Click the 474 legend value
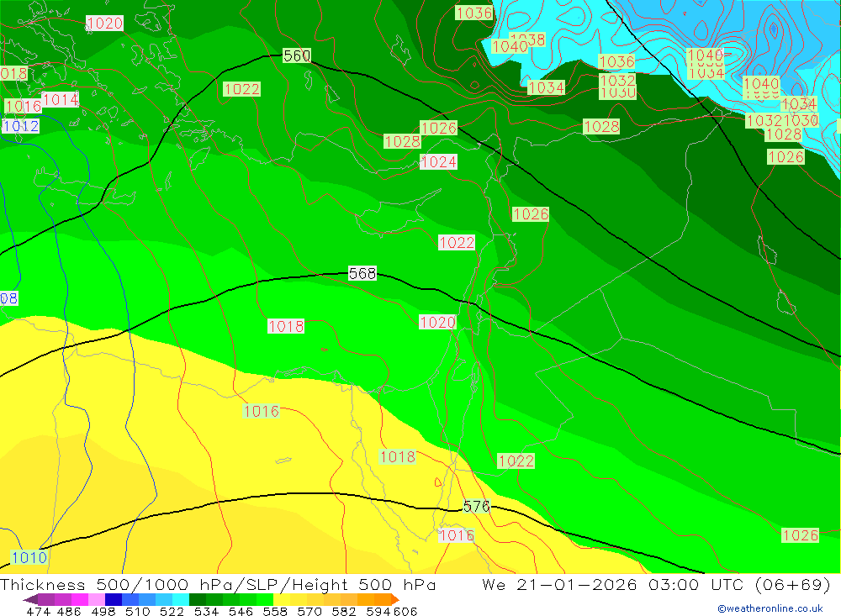 click(x=38, y=611)
